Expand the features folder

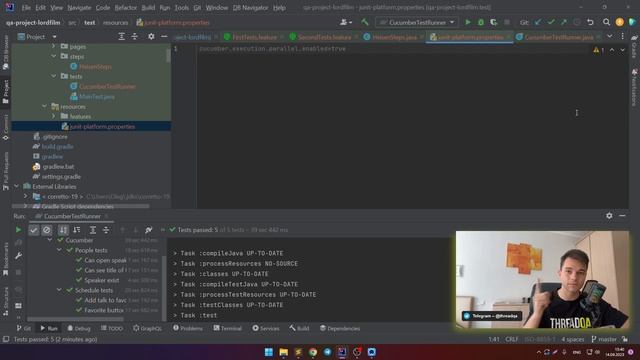(53, 116)
